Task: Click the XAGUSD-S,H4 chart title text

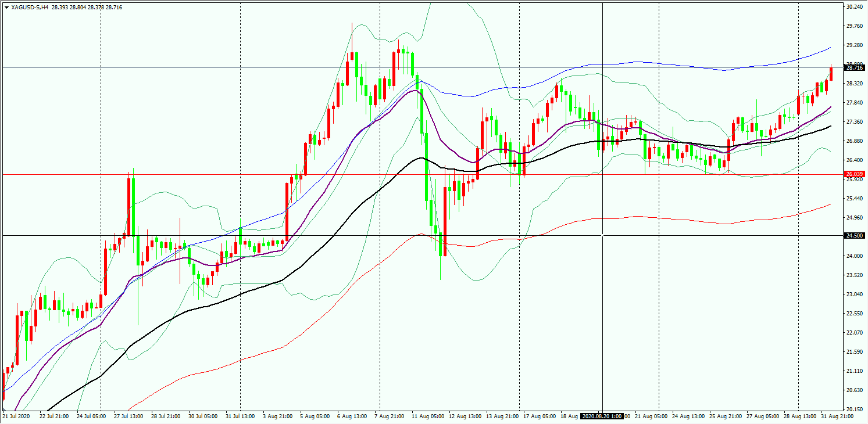Action: click(30, 7)
